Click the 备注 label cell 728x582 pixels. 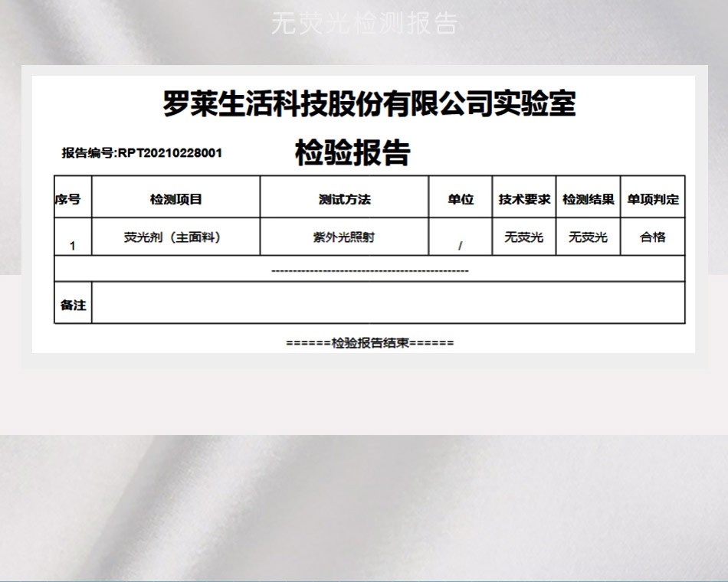click(x=73, y=302)
